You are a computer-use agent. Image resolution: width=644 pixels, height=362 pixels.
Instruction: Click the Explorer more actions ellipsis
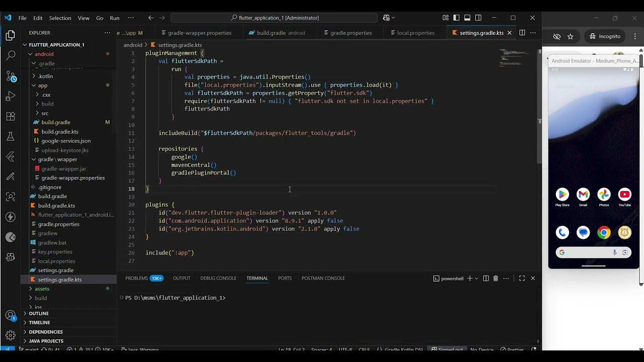click(x=107, y=33)
